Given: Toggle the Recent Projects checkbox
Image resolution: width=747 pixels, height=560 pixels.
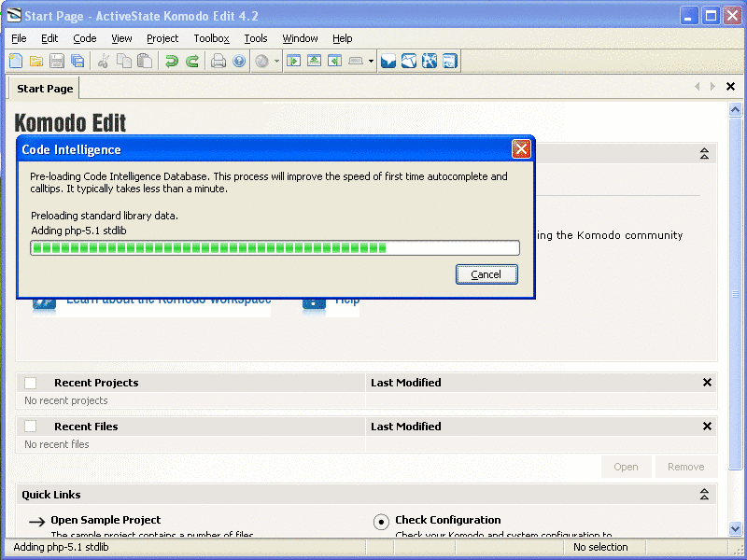Looking at the screenshot, I should point(31,383).
